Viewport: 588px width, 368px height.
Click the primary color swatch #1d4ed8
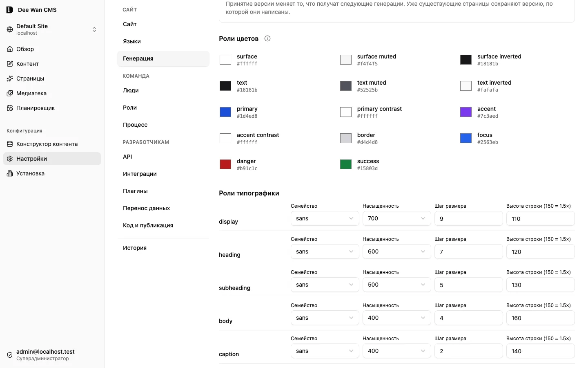pos(225,112)
